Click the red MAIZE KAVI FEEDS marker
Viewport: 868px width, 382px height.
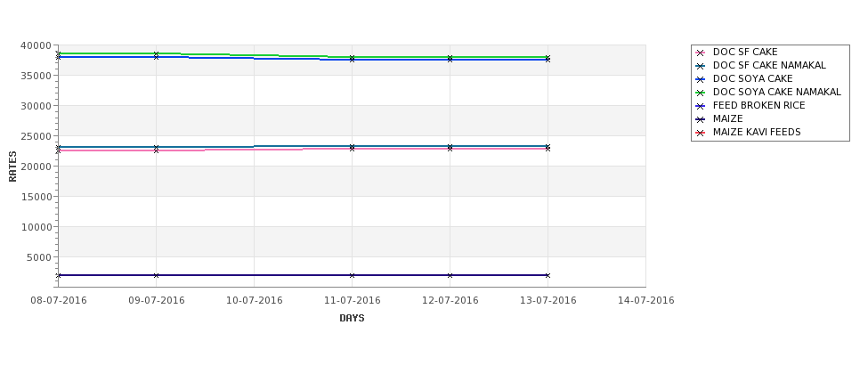pos(700,133)
